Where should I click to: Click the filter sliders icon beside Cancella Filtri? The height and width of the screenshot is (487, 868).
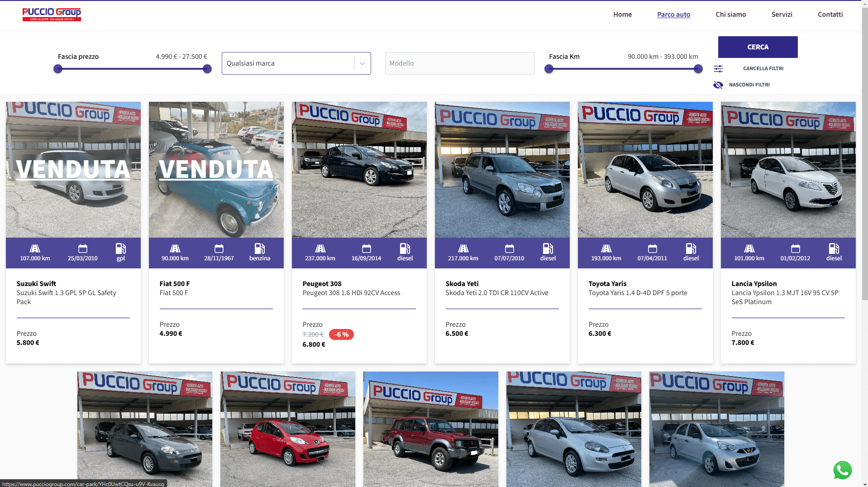click(718, 69)
